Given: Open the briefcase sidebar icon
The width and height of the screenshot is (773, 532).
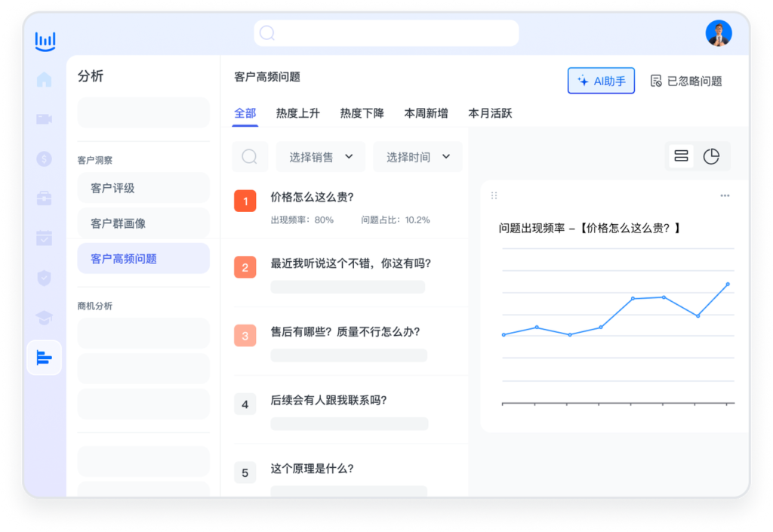Looking at the screenshot, I should click(x=45, y=198).
